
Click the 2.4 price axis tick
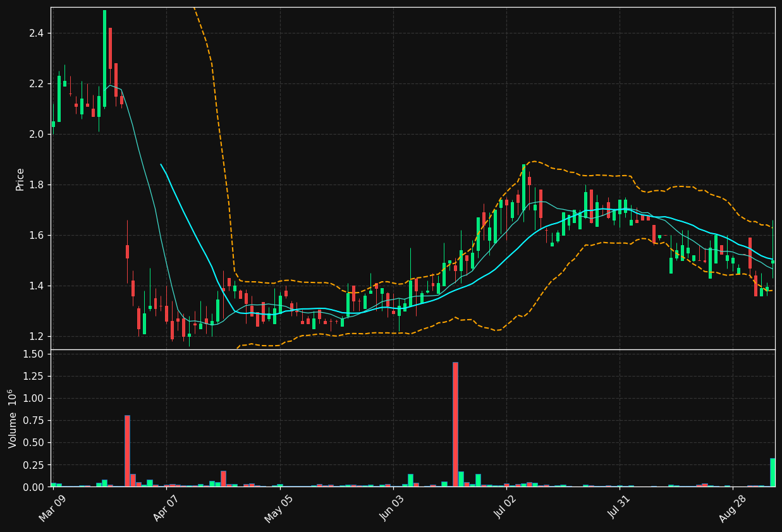(36, 33)
